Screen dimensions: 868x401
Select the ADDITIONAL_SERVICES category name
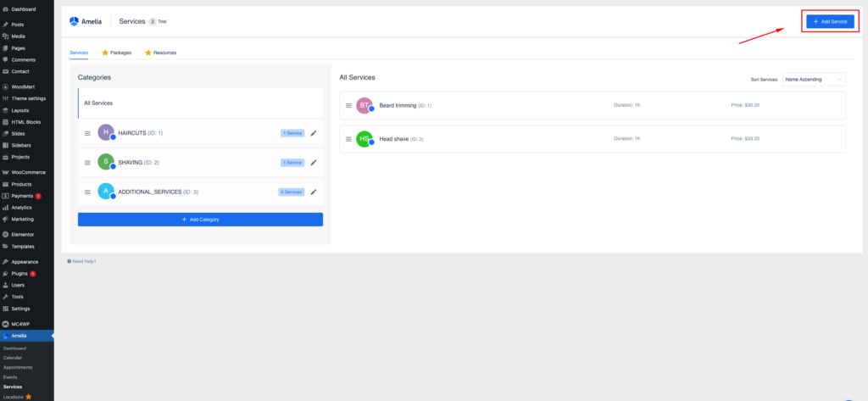coord(149,192)
